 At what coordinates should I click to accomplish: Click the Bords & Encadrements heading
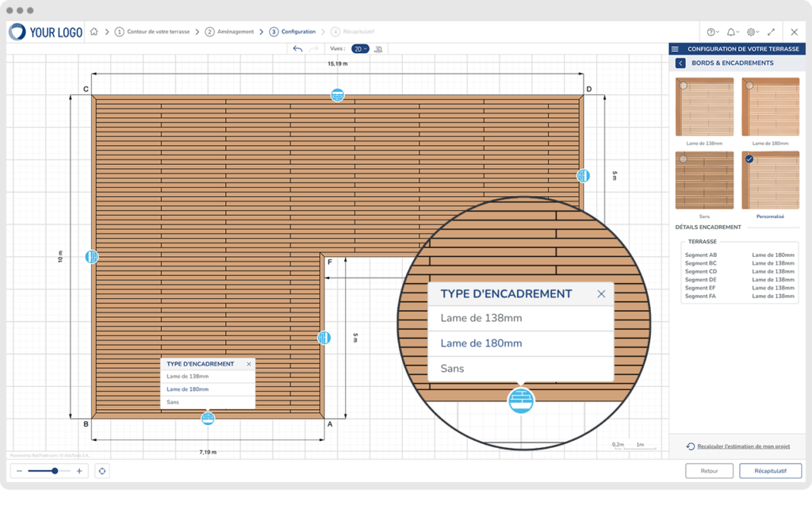(732, 63)
